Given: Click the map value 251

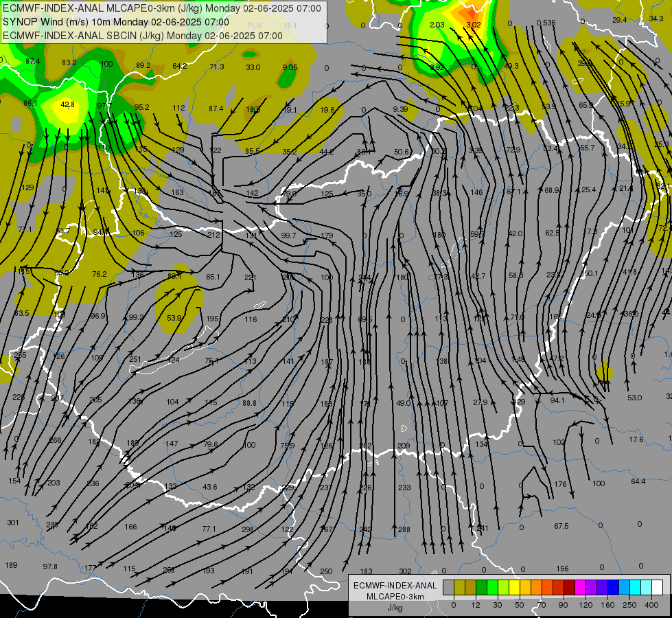Looking at the screenshot, I should pos(135,359).
